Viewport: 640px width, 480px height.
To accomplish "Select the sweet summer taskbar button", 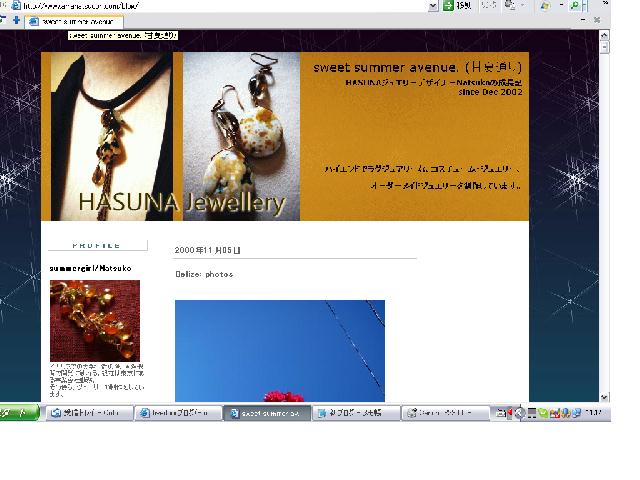I will click(267, 413).
